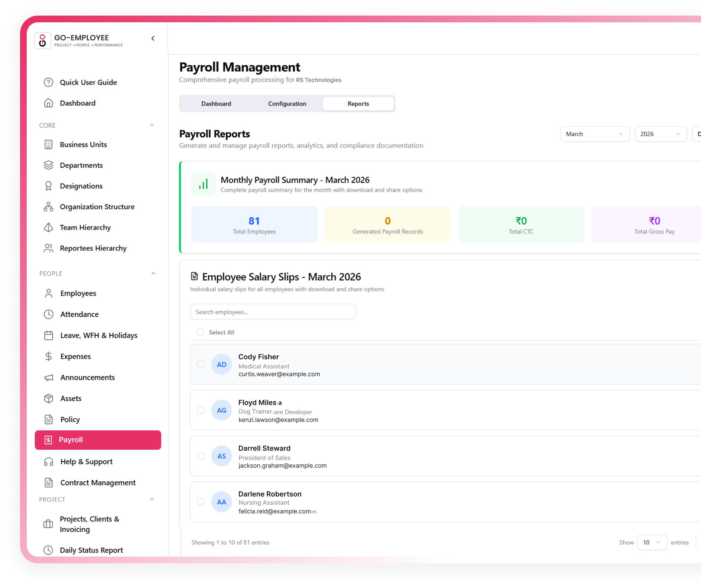Click the Generated Payroll Records card
The image size is (701, 588).
[388, 224]
